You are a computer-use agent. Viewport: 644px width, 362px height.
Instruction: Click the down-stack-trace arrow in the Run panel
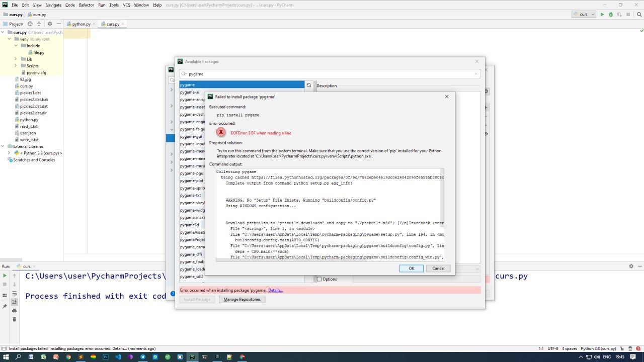pyautogui.click(x=15, y=285)
